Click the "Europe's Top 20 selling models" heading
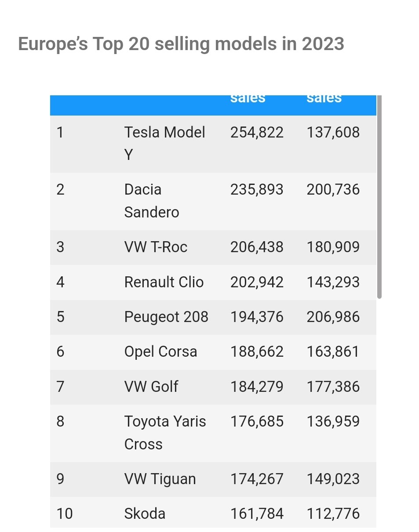 tap(181, 44)
